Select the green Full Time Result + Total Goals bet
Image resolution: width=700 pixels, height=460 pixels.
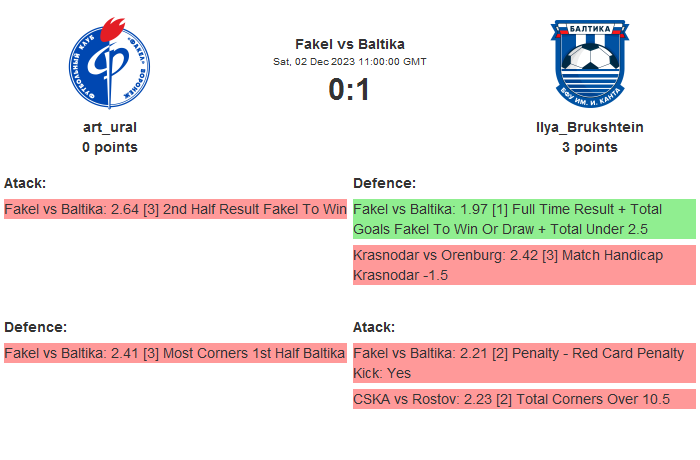coord(523,219)
